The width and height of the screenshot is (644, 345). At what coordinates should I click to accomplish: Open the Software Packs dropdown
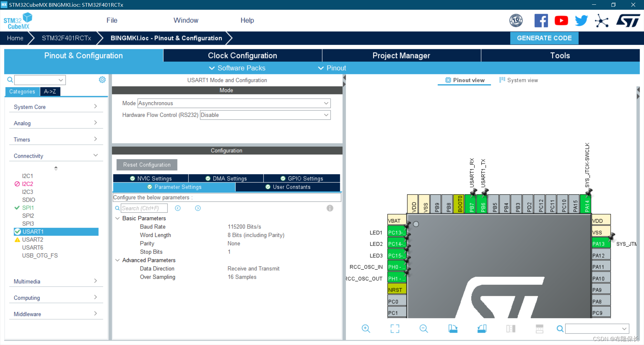point(237,68)
